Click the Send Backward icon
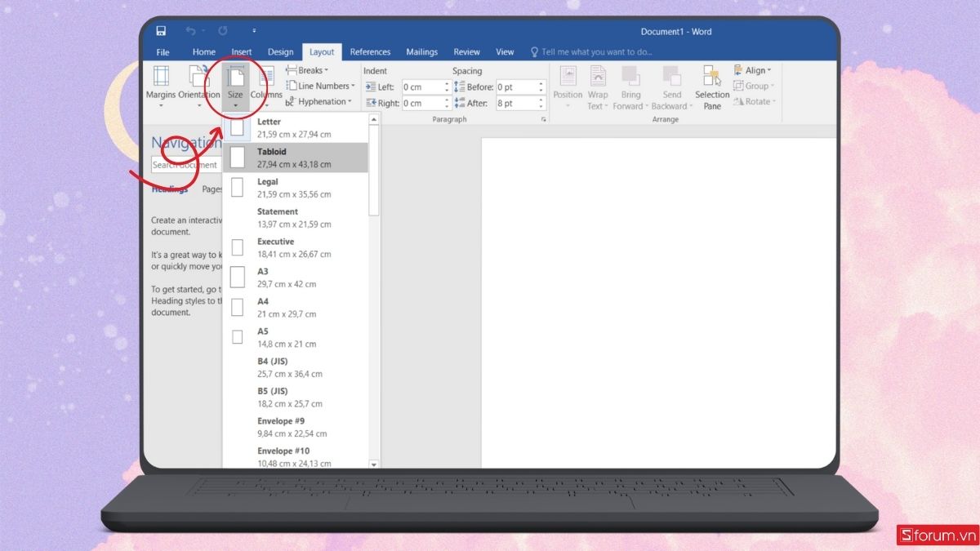 671,86
